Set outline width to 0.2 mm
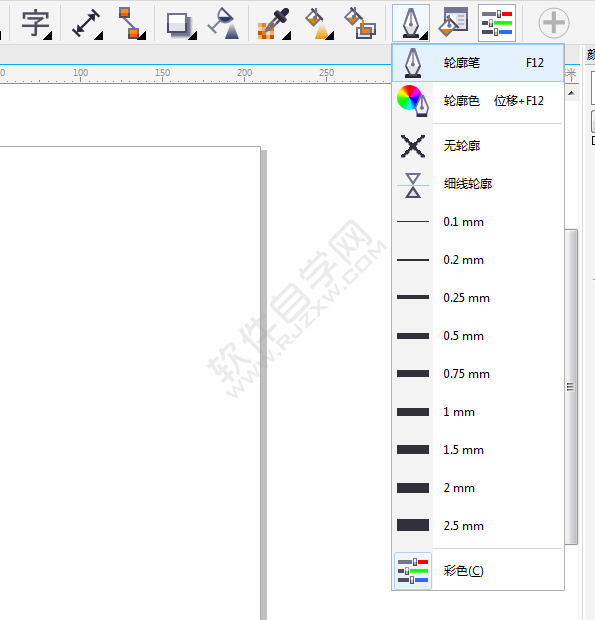The height and width of the screenshot is (620, 595). (x=478, y=260)
